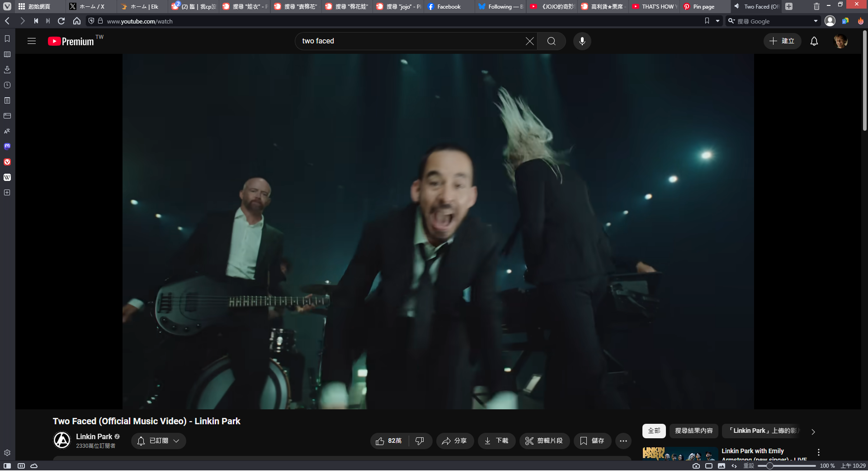868x474 pixels.
Task: Switch to the Following Bluesky tab
Action: click(x=500, y=6)
